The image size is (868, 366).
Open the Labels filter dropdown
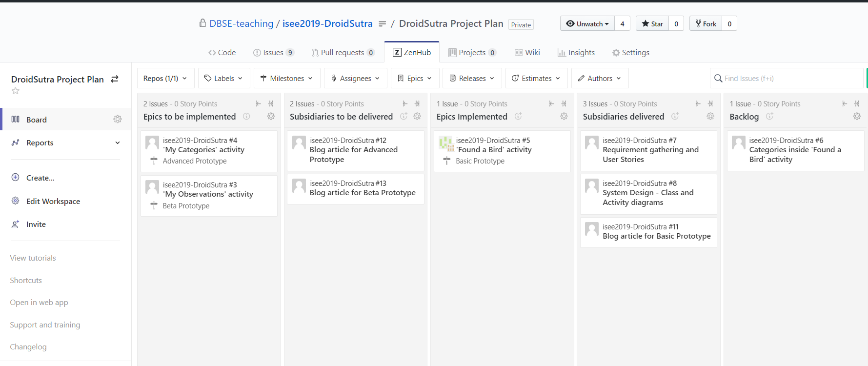[x=224, y=78]
